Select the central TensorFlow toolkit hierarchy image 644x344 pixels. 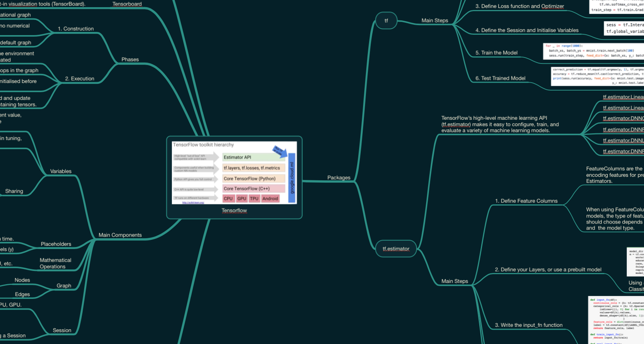pos(234,173)
